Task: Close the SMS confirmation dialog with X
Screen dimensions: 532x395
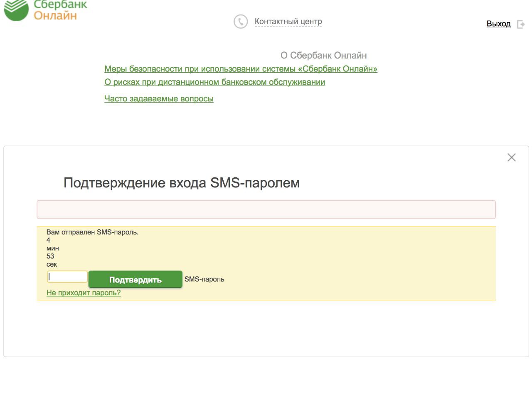Action: click(512, 157)
